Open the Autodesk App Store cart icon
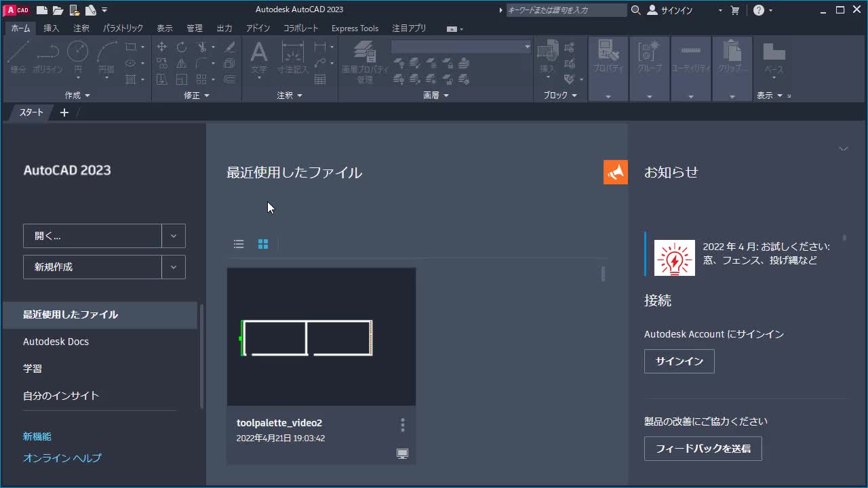This screenshot has height=488, width=868. 735,10
